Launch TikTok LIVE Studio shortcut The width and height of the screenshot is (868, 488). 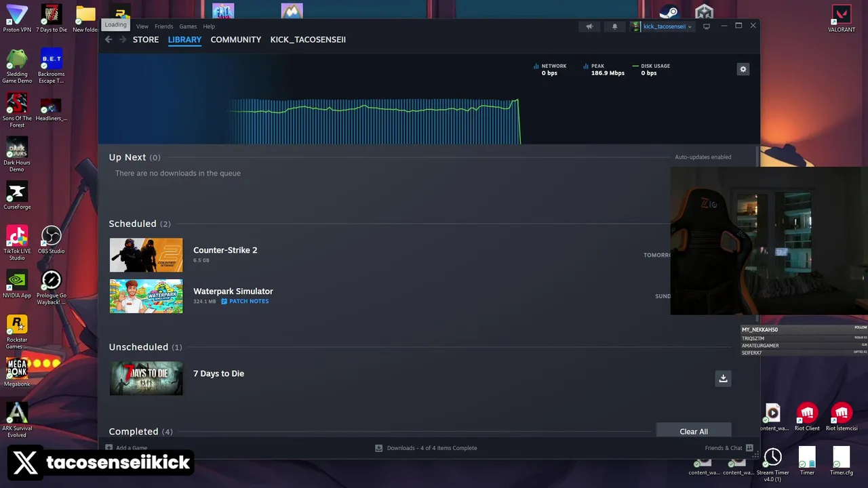(17, 243)
